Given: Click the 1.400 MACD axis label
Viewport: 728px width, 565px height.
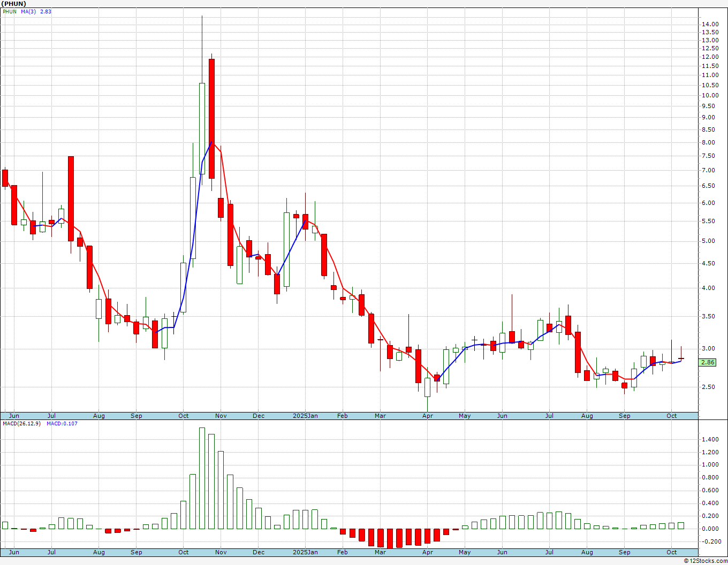Looking at the screenshot, I should 710,440.
